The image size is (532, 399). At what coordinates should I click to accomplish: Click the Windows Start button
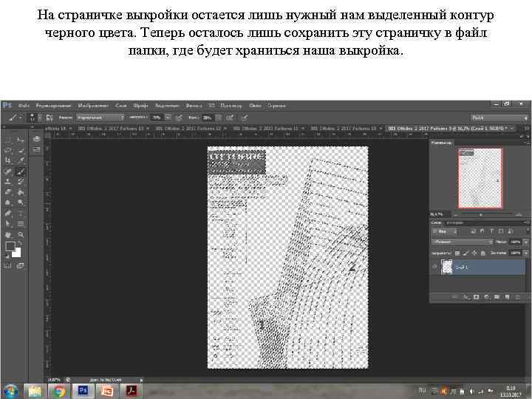point(10,389)
